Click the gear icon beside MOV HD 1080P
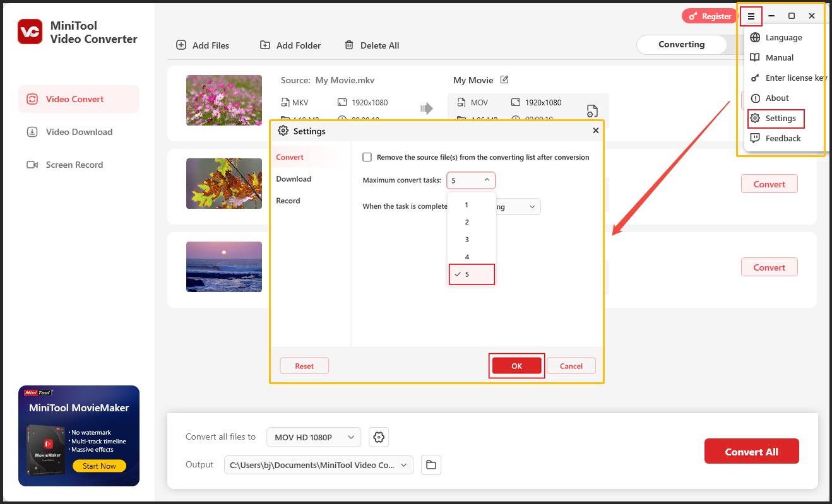The width and height of the screenshot is (832, 504). [379, 437]
